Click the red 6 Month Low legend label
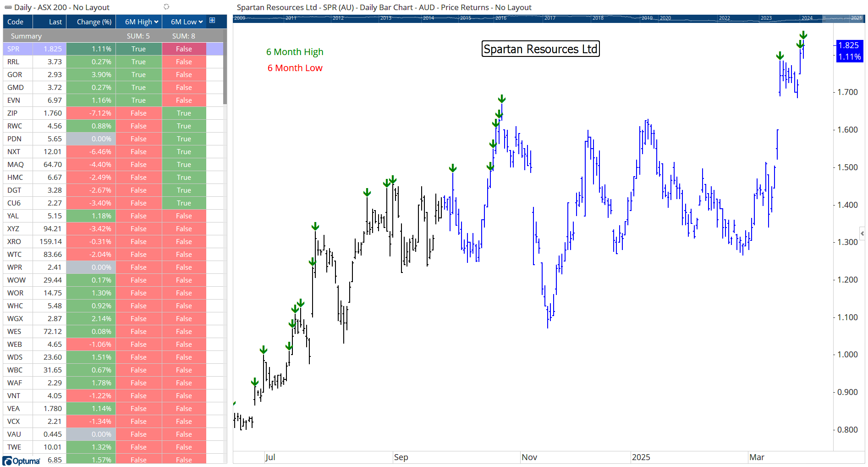 [295, 68]
